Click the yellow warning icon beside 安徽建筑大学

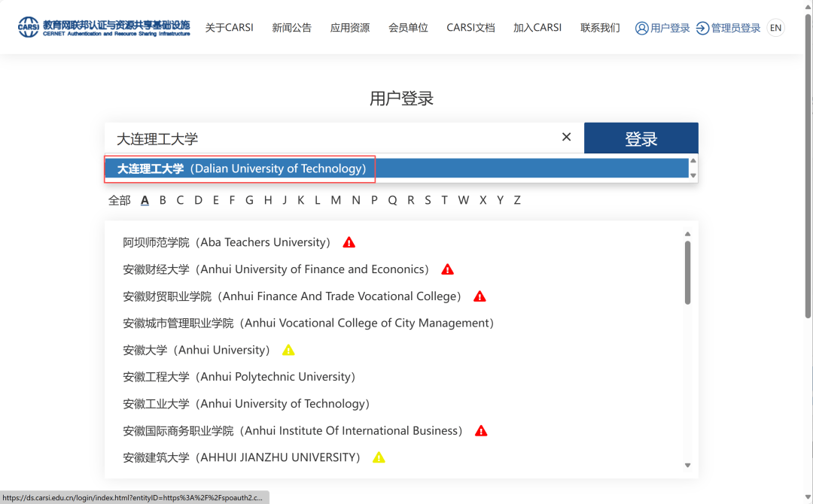pos(379,458)
